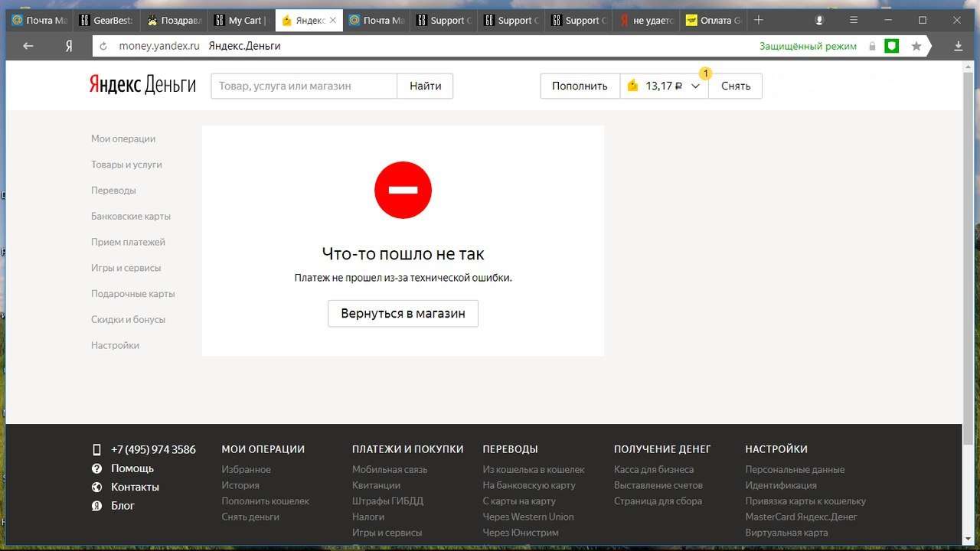Open the 'Из кошелька в кошелек' footer link
Viewport: 980px width, 551px height.
coord(534,469)
